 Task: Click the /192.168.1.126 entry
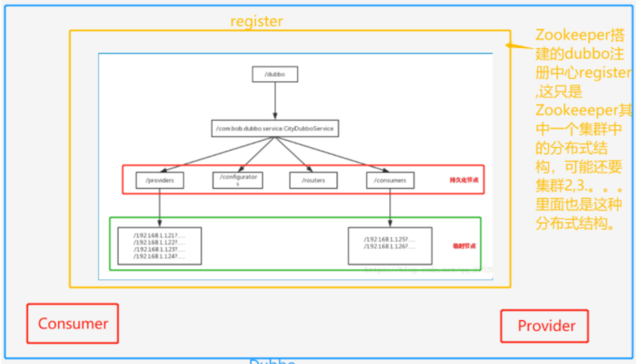[389, 246]
